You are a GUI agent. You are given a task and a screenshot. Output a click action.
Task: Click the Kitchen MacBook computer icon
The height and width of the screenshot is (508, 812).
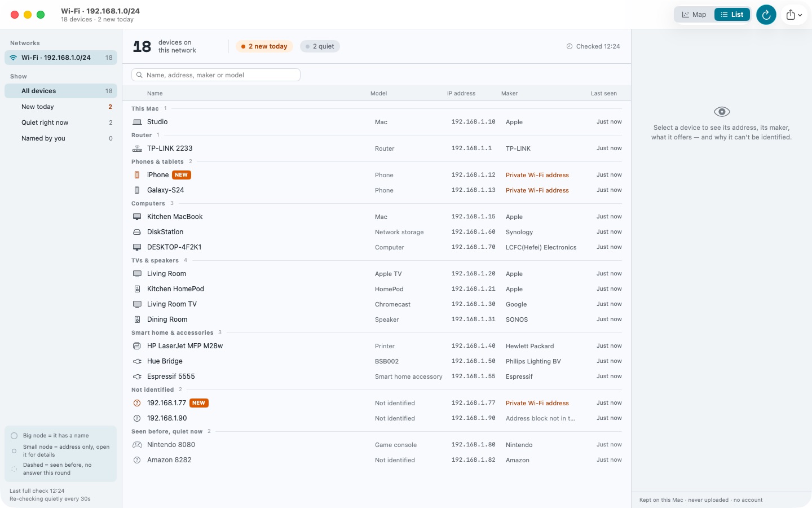[137, 217]
